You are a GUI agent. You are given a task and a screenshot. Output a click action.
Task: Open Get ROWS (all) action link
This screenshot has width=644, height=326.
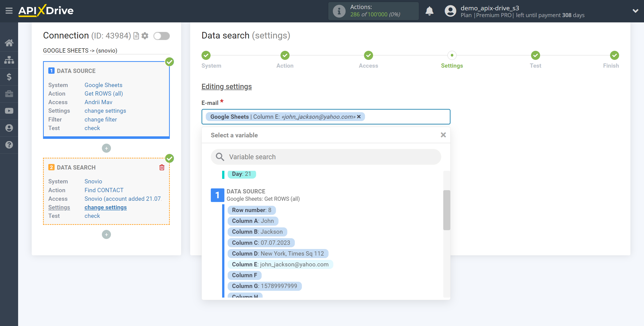coord(104,94)
